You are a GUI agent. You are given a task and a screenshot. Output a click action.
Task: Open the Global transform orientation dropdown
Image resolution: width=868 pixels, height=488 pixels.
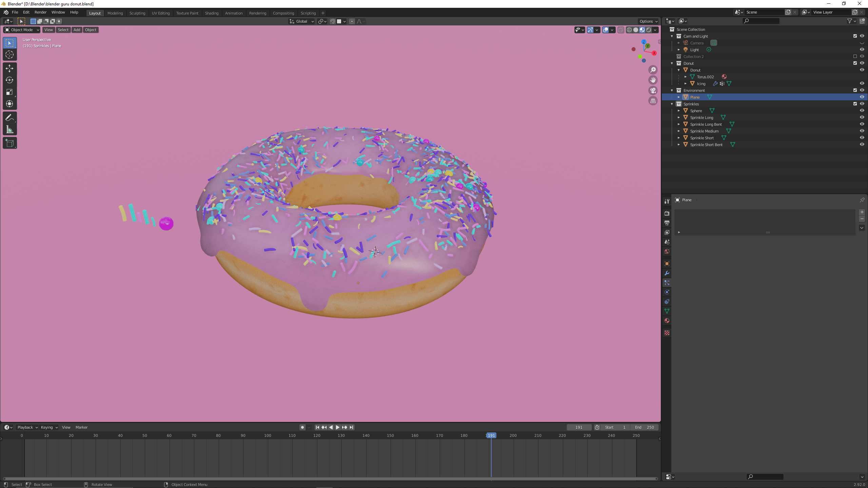click(301, 21)
